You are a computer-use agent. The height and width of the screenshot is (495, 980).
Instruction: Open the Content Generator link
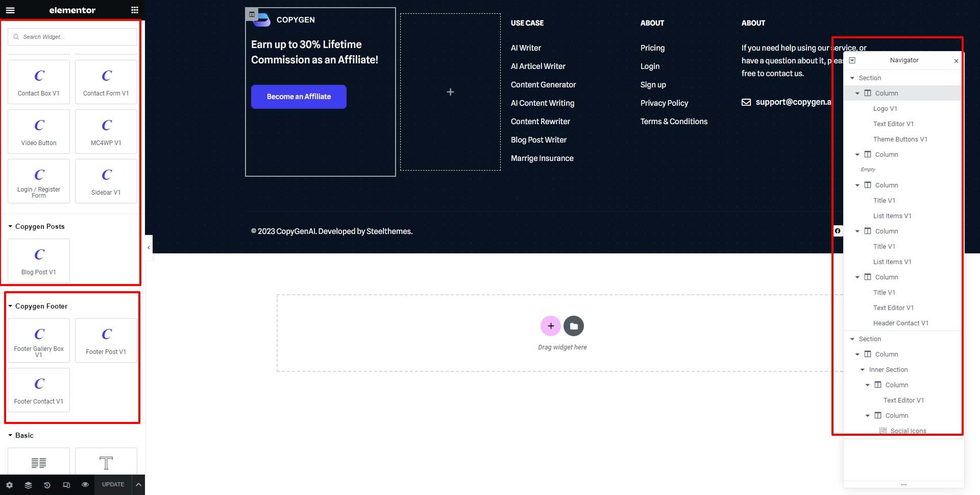pyautogui.click(x=543, y=85)
